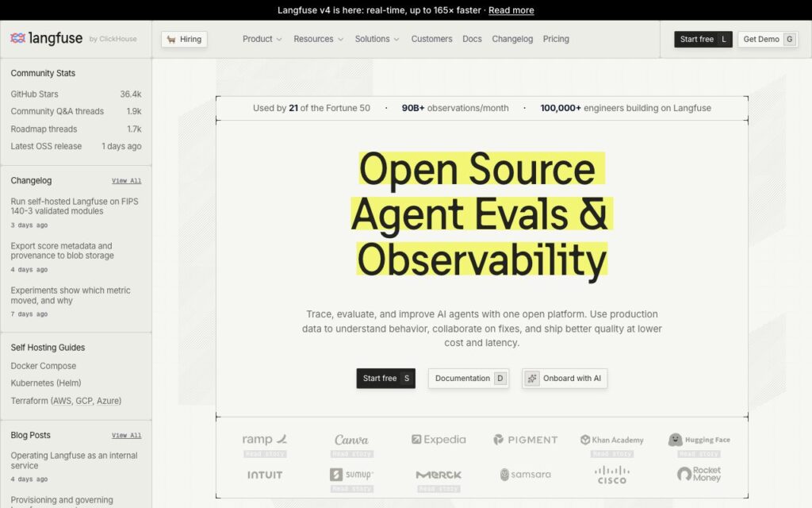Screen dimensions: 812x508
Task: Open Community Q&A threads link
Action: pyautogui.click(x=76, y=111)
